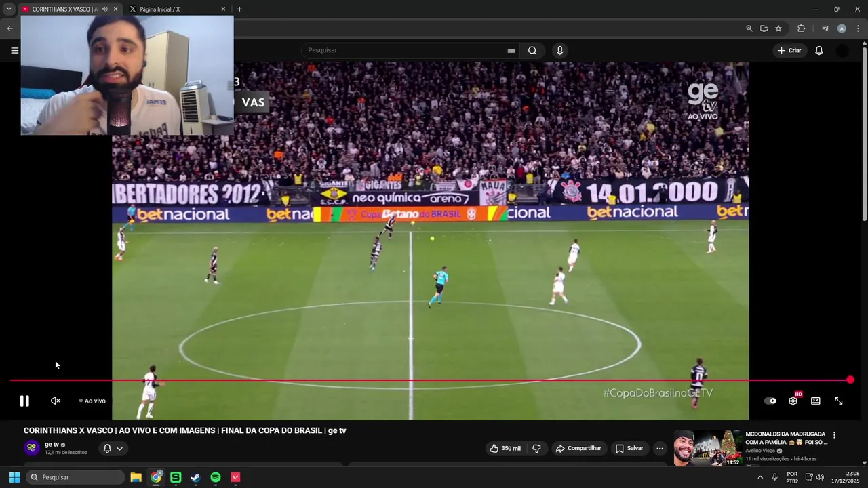Open the Chrome extensions puzzle icon
868x488 pixels.
tap(801, 28)
